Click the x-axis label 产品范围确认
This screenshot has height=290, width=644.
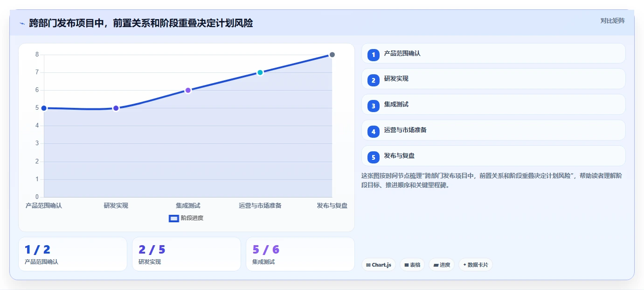coord(44,205)
